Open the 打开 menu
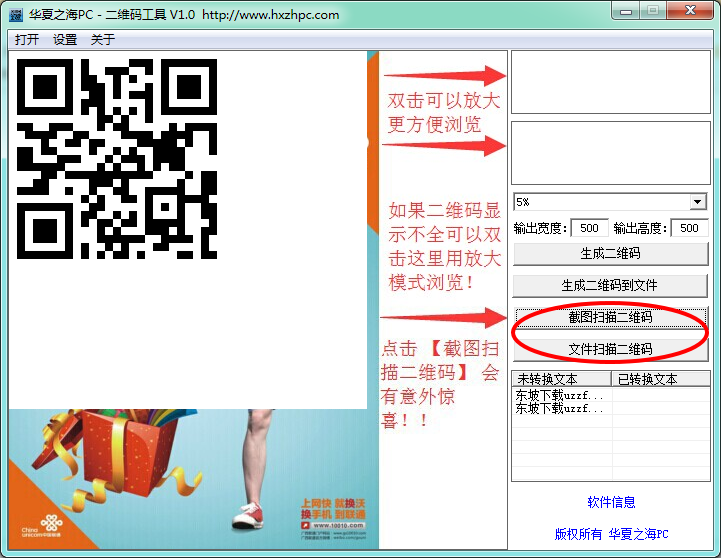The width and height of the screenshot is (721, 558). 26,40
